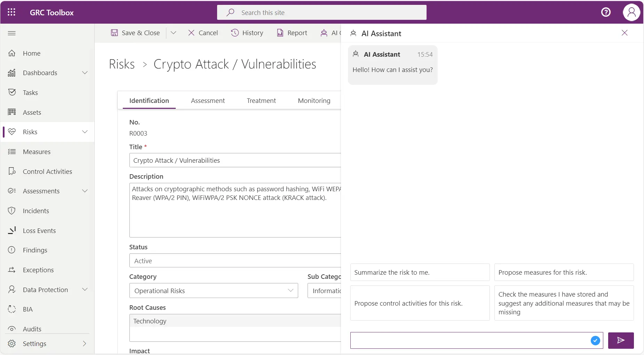Click the Title input field

point(235,160)
